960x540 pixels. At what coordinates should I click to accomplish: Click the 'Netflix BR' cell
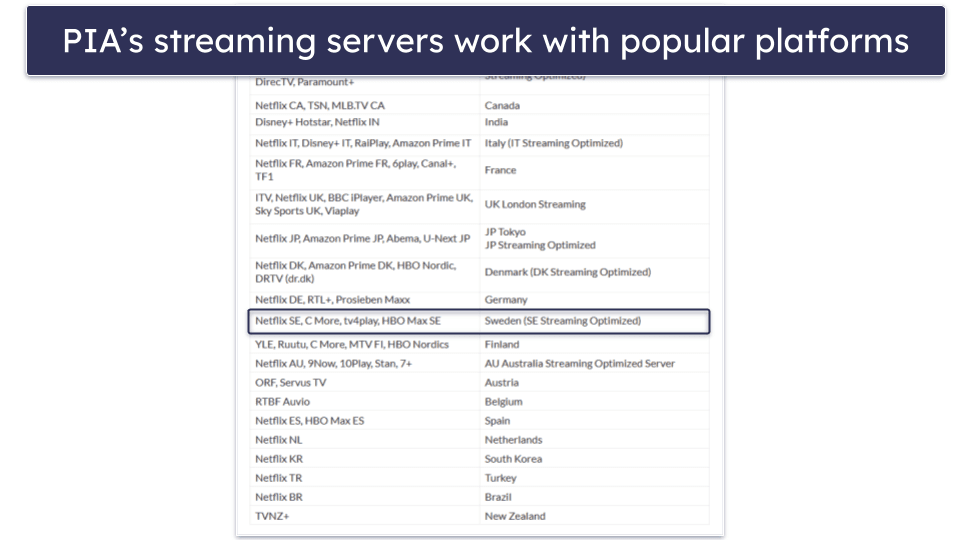coord(364,497)
